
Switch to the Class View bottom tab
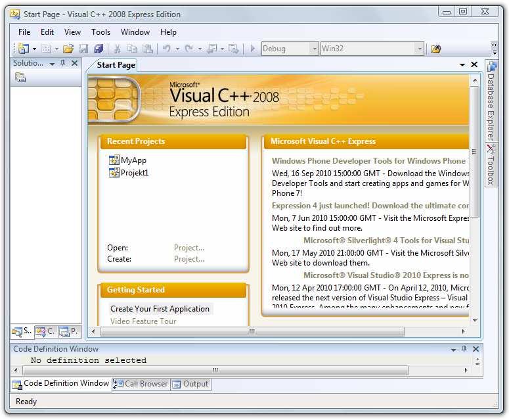pos(45,331)
